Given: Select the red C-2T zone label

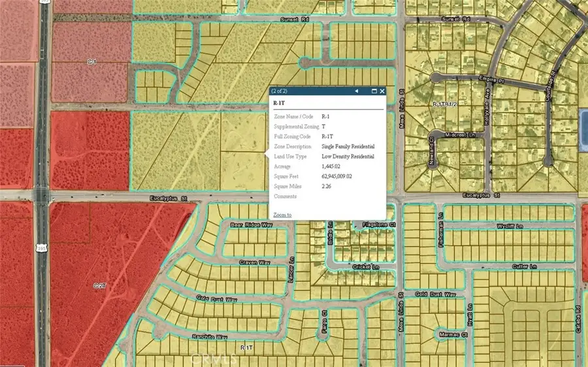Looking at the screenshot, I should 100,285.
